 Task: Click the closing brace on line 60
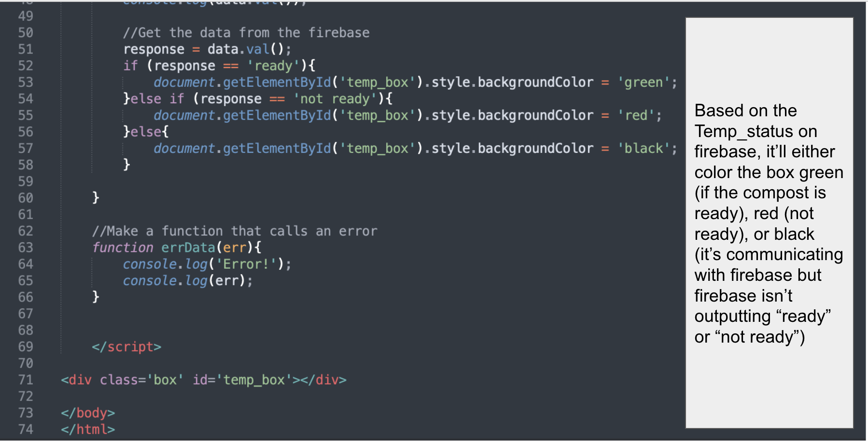click(96, 198)
